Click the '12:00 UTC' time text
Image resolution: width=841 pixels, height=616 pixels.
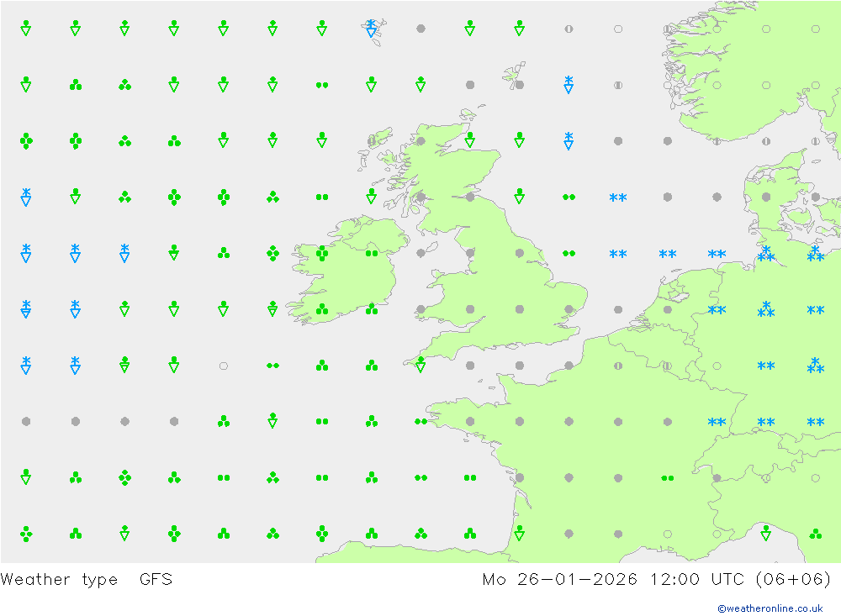tap(696, 579)
